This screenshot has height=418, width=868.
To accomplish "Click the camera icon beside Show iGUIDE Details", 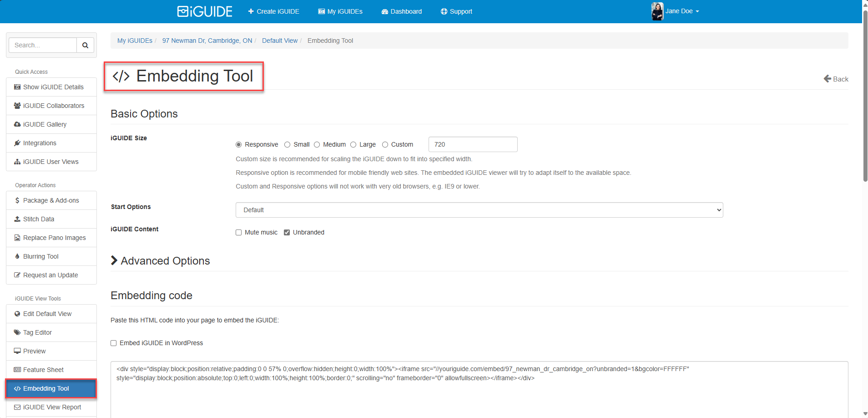I will [17, 87].
